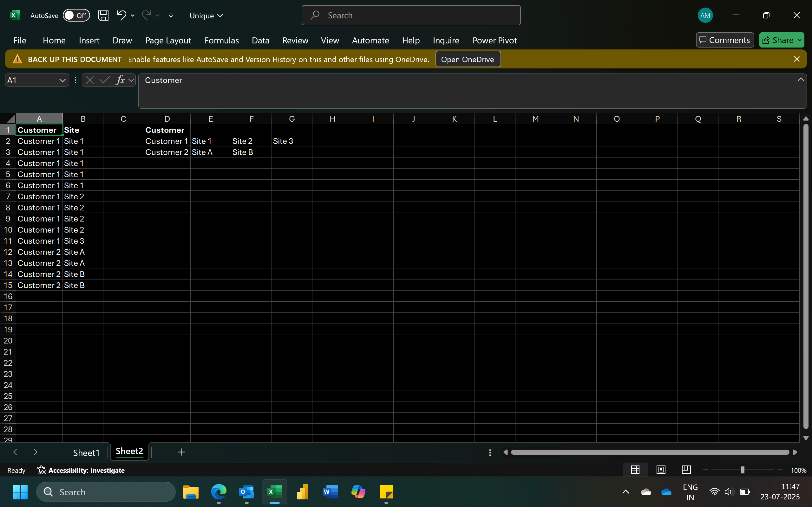
Task: Open the Formulas ribbon tab
Action: click(x=221, y=40)
